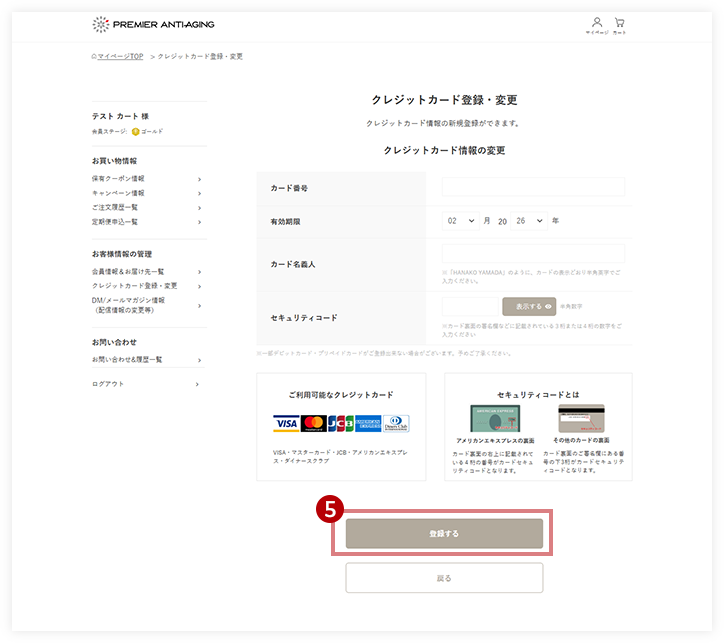The width and height of the screenshot is (724, 643).
Task: Toggle security code visibility with 表示する
Action: (x=529, y=306)
